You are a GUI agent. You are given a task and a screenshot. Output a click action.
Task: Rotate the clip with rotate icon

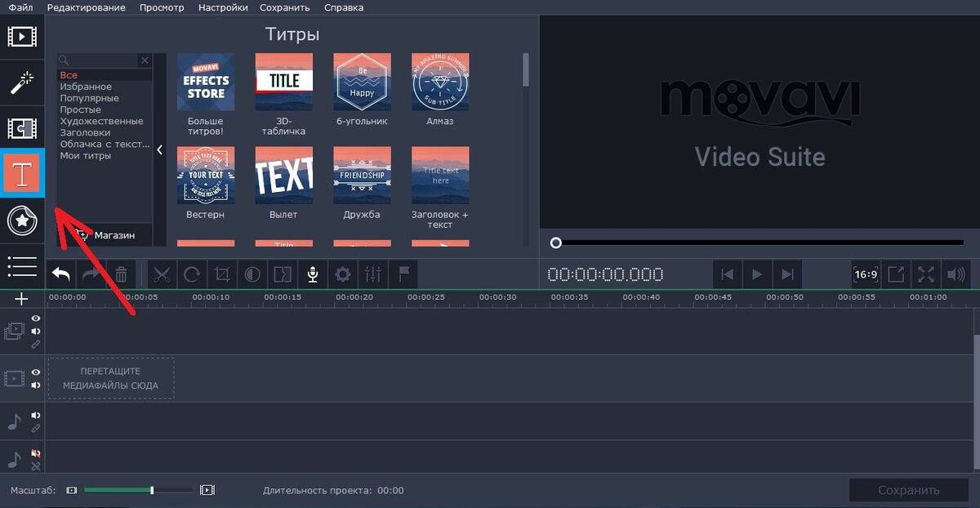[192, 274]
